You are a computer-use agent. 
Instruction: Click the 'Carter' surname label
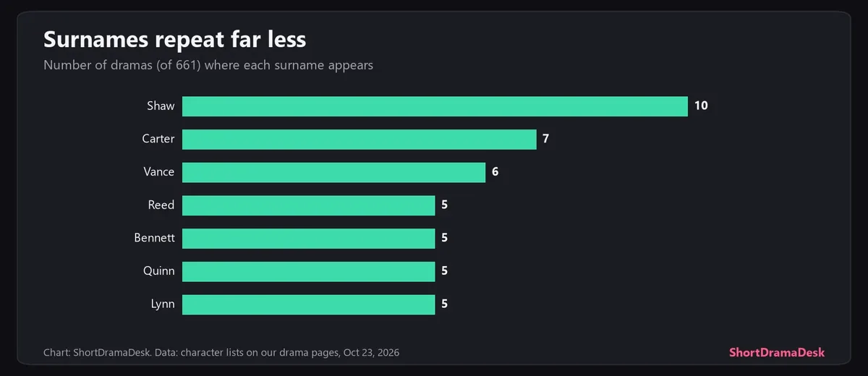coord(158,139)
